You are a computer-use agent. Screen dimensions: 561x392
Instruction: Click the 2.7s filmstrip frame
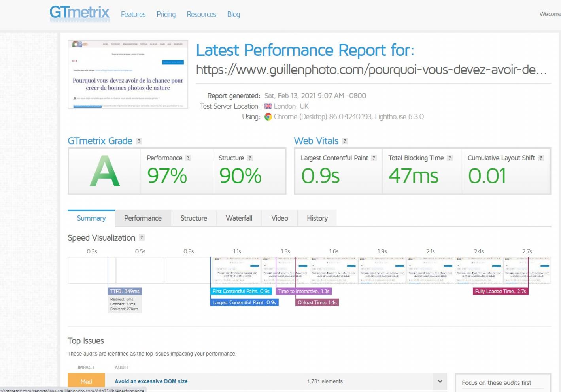527,270
